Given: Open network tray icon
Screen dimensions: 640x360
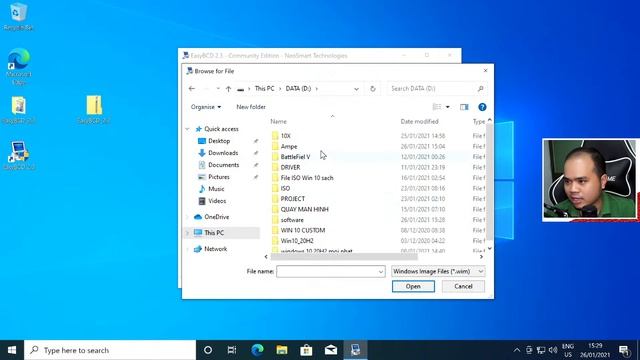Looking at the screenshot, I should (541, 350).
